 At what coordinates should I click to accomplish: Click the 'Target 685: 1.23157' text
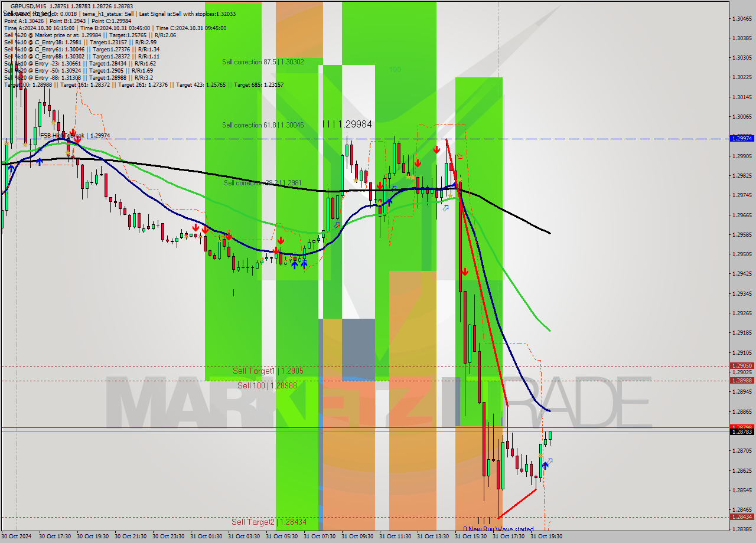point(259,85)
